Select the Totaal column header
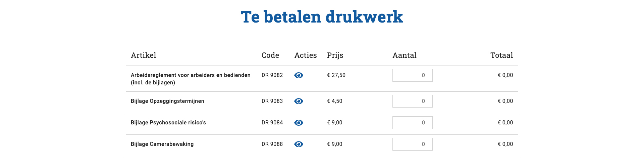 click(502, 55)
